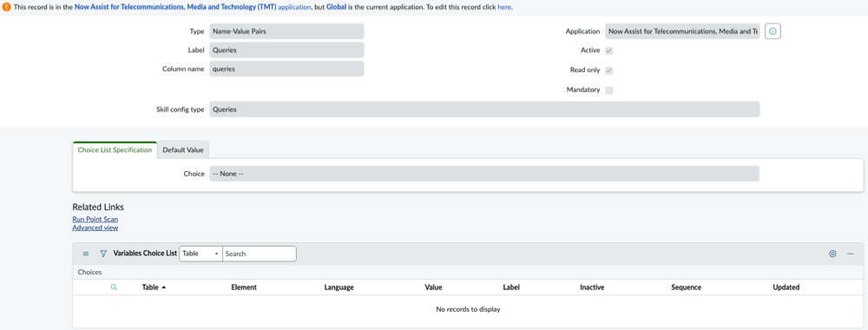Enable the Mandatory checkbox

click(609, 90)
